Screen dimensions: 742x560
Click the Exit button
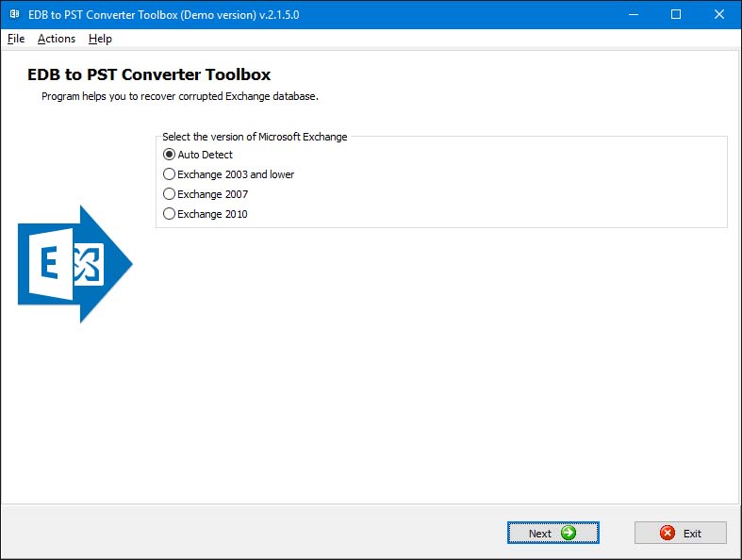pos(681,533)
